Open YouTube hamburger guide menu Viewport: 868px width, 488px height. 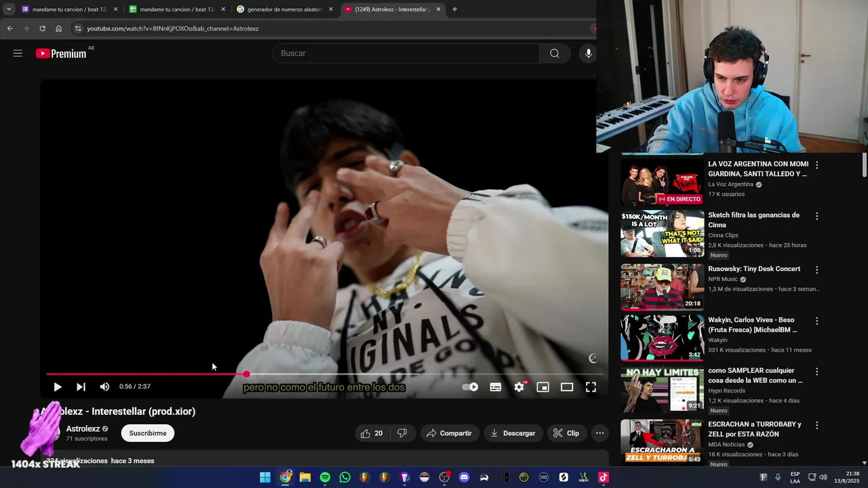click(x=18, y=53)
